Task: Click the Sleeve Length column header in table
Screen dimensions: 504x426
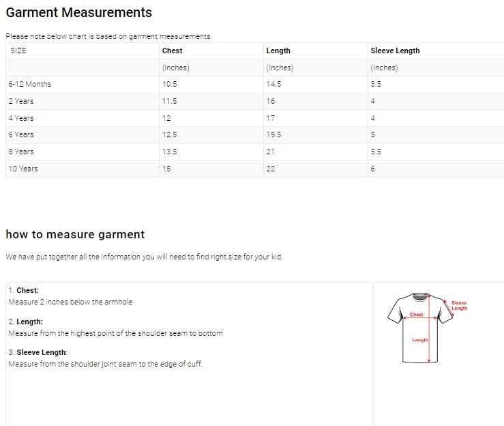Action: [x=395, y=51]
